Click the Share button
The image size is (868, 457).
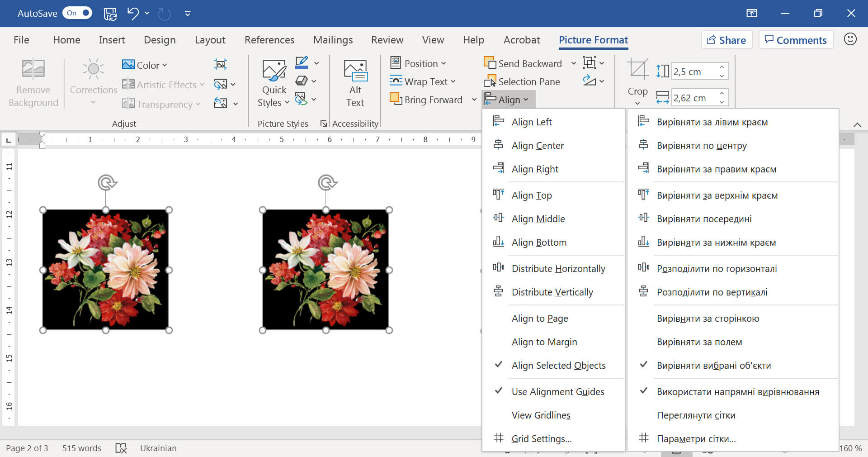click(x=726, y=40)
